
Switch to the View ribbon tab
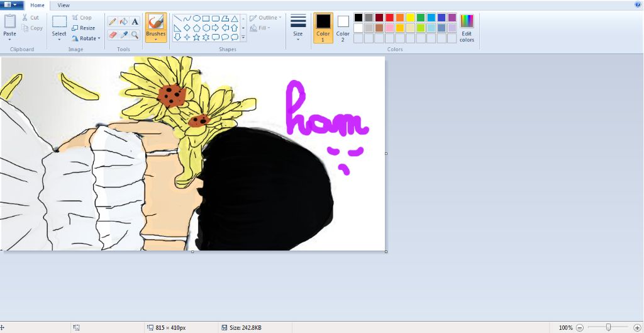point(64,5)
